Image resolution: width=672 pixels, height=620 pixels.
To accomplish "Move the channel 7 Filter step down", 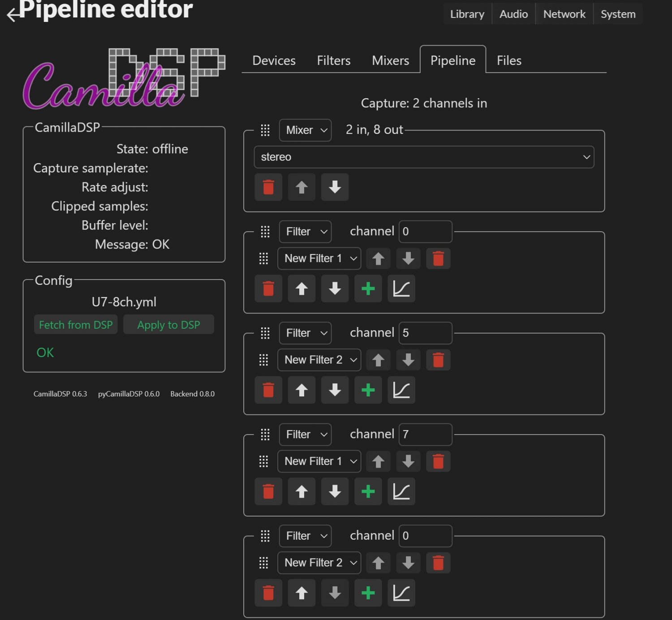I will pyautogui.click(x=335, y=492).
